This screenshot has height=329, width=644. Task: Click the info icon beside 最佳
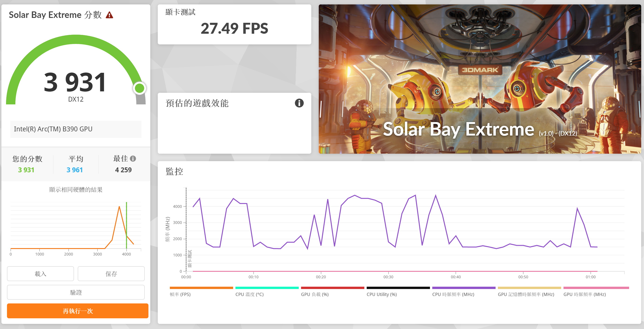pos(133,159)
